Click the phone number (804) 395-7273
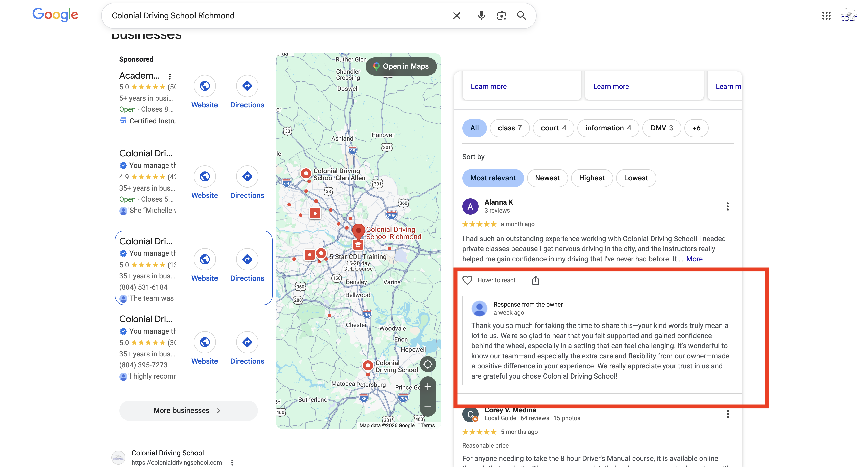Viewport: 868px width, 467px height. (143, 365)
